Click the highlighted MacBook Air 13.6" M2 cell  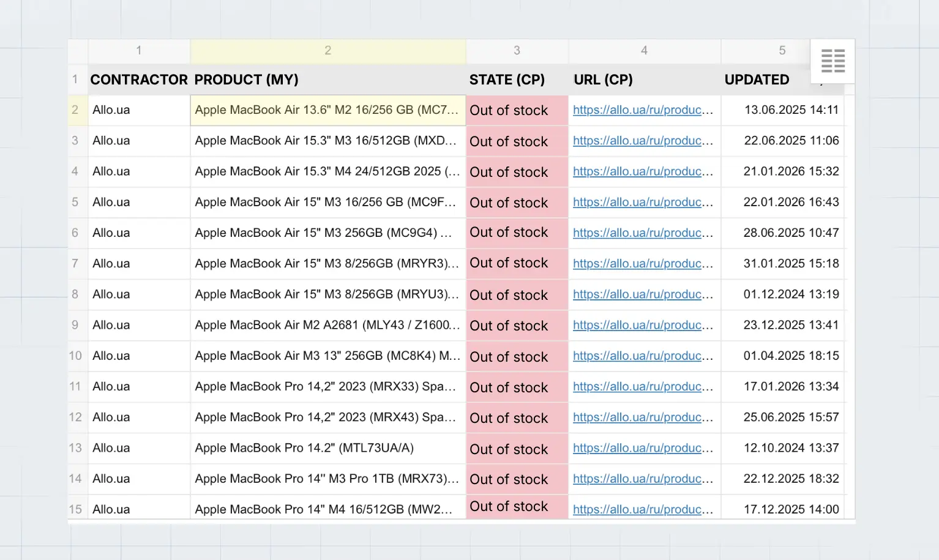click(327, 110)
